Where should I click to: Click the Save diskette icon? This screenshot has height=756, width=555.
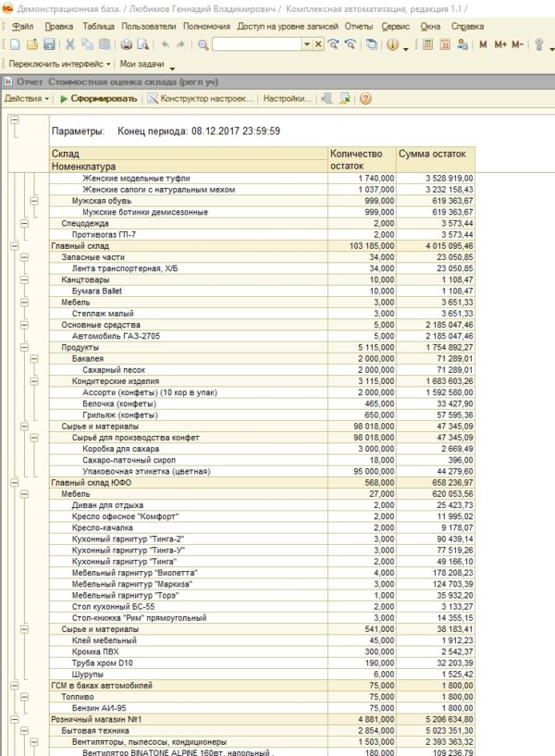(49, 44)
